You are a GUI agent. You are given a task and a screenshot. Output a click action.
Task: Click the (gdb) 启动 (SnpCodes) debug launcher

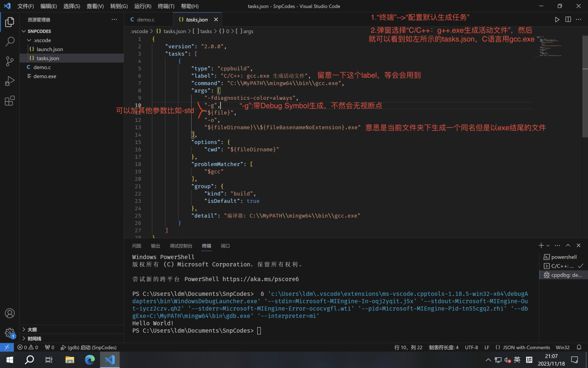pos(88,347)
